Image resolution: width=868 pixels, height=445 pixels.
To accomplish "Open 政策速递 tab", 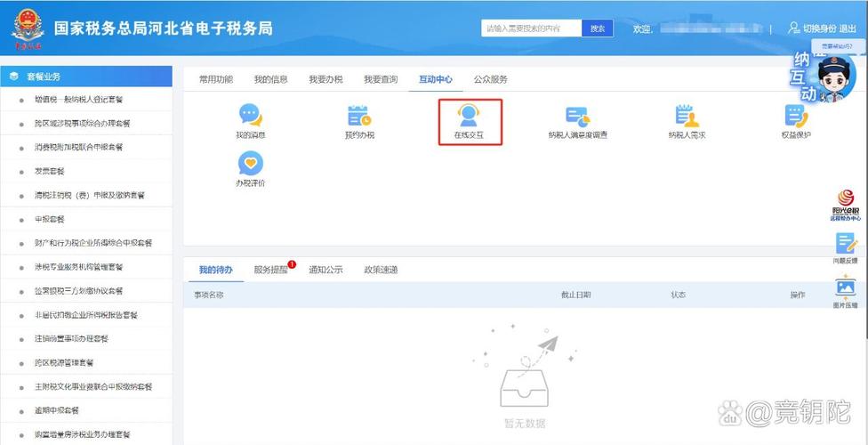I will [381, 270].
